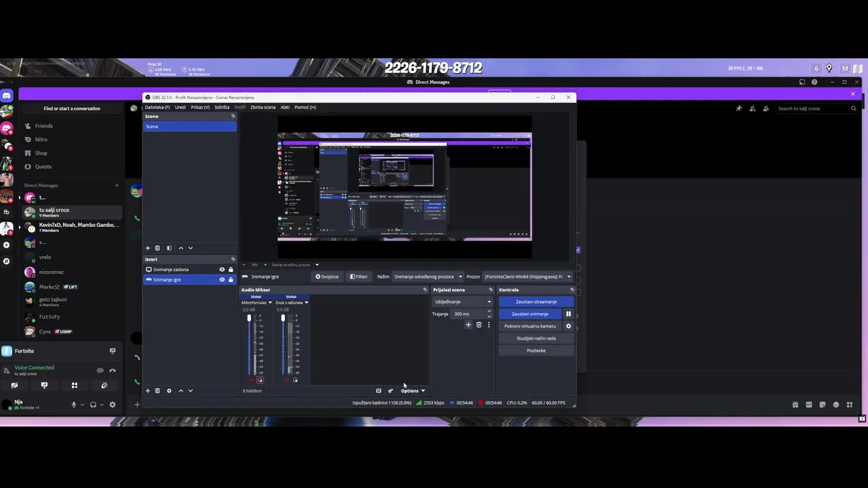Open Prikaz (V) menu
This screenshot has height=488, width=868.
200,107
